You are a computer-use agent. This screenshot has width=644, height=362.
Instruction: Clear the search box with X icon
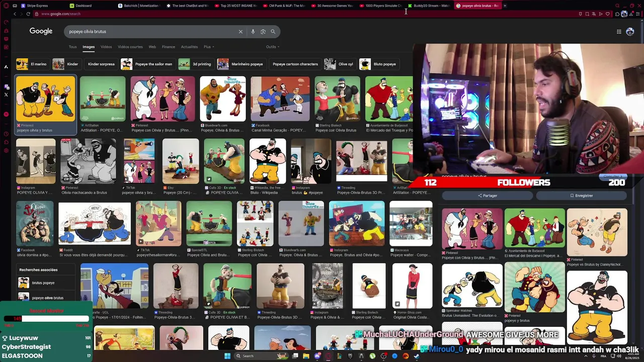pos(240,32)
